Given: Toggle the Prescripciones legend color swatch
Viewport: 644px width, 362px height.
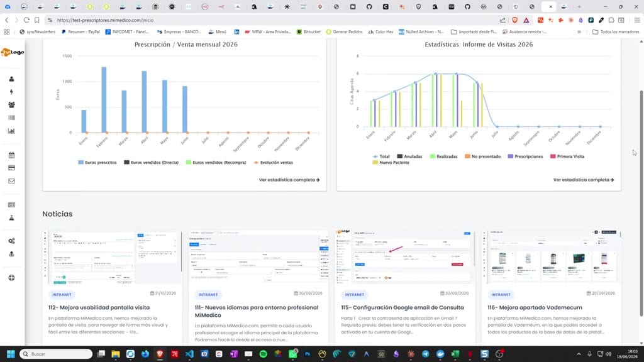Looking at the screenshot, I should pyautogui.click(x=511, y=156).
